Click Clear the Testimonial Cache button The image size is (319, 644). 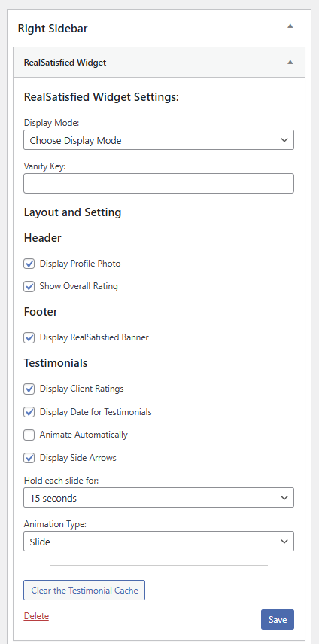tap(84, 591)
